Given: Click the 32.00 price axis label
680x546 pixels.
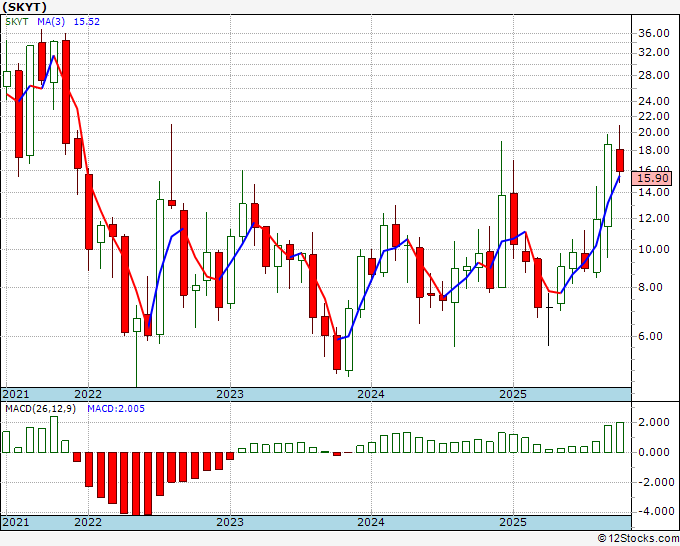Looking at the screenshot, I should click(x=654, y=52).
